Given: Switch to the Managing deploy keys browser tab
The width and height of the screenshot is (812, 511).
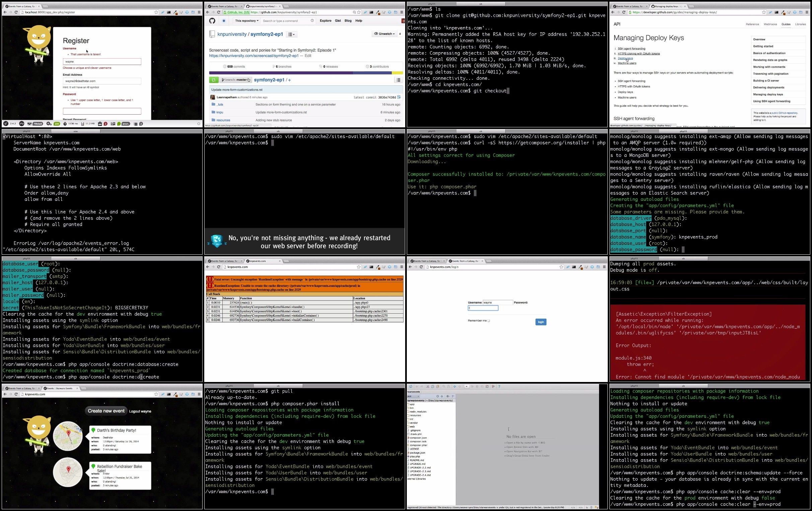Looking at the screenshot, I should 668,6.
